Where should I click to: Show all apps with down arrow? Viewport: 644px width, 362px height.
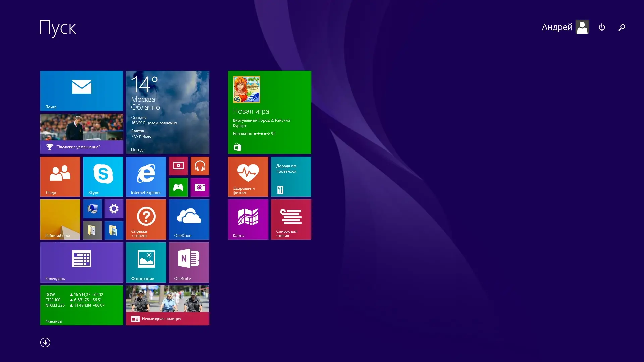coord(45,342)
